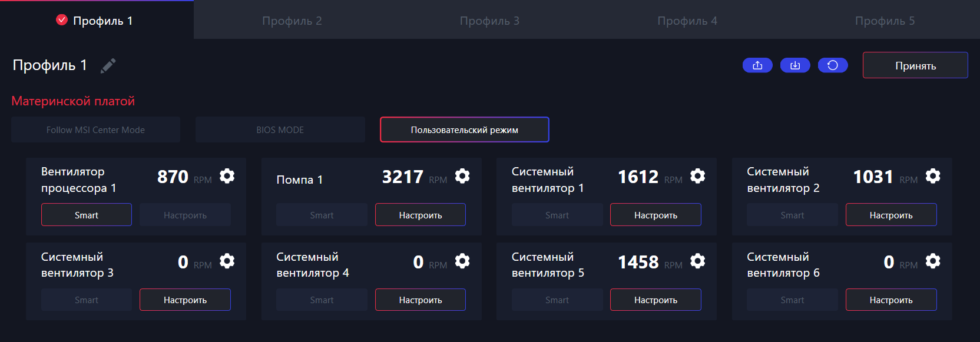Screen dimensions: 980x342
Task: Select Пользовательский режим mode
Action: point(464,130)
